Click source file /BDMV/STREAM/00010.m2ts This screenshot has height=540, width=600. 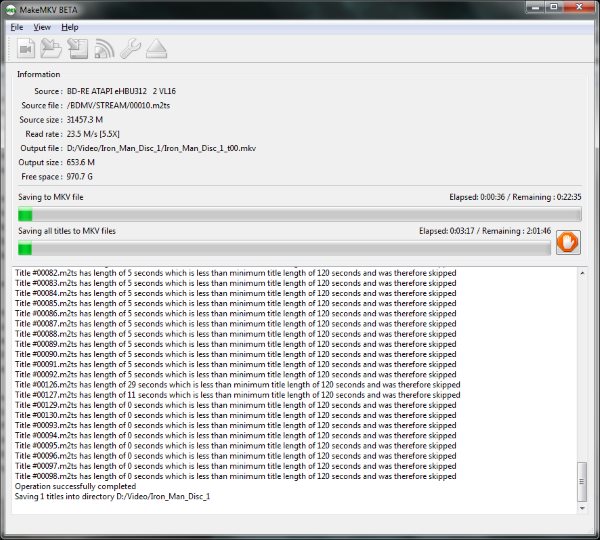[118, 105]
